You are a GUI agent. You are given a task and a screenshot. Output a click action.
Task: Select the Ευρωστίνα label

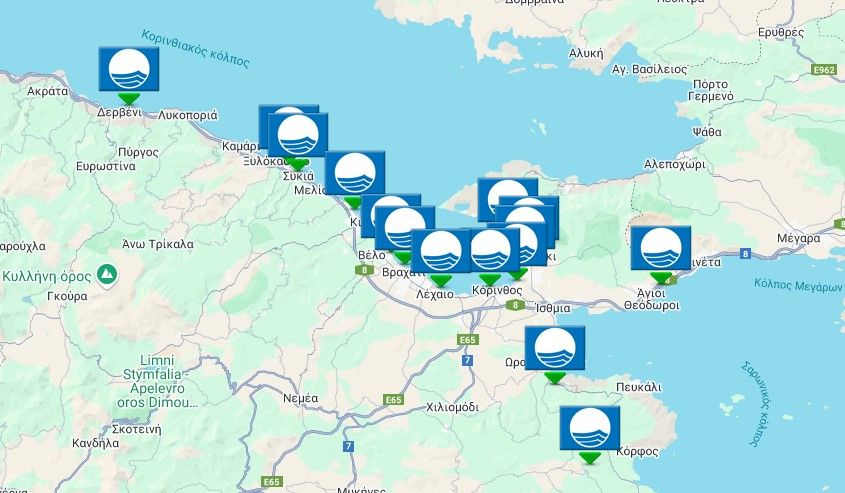click(106, 166)
